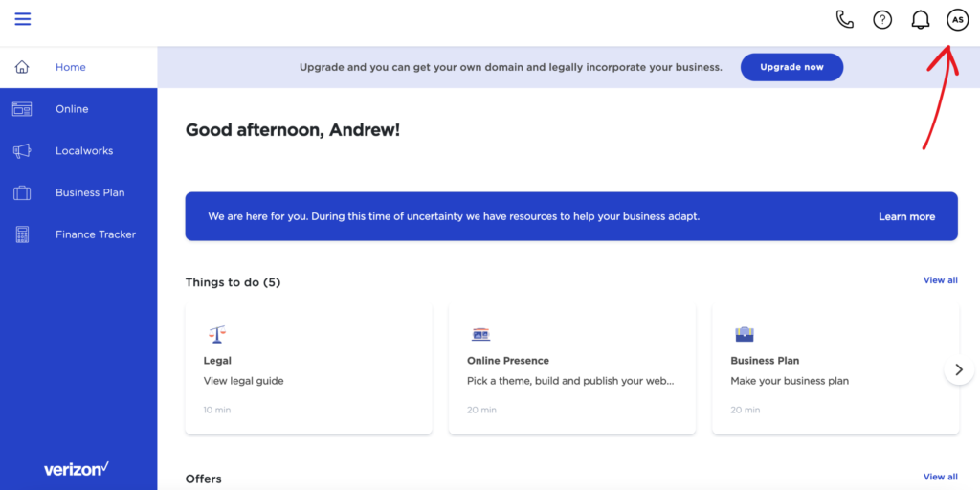Navigate to Finance Tracker
This screenshot has width=980, height=490.
(96, 234)
